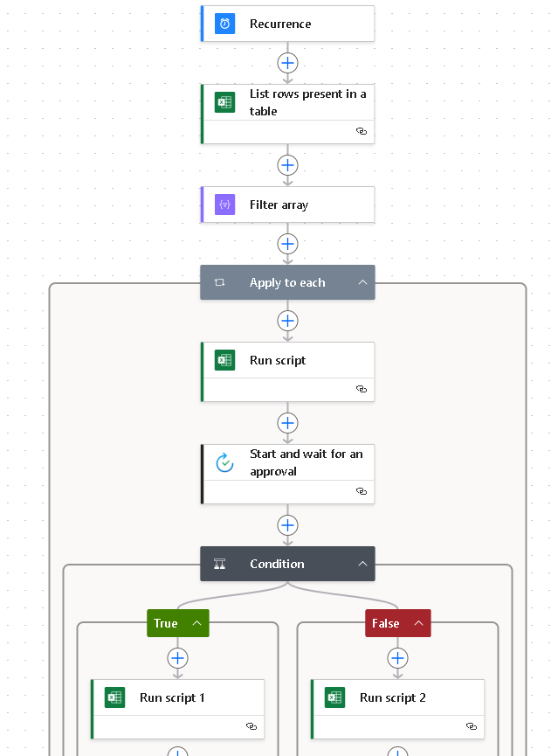Click the Start and wait for an approval icon

tap(224, 462)
